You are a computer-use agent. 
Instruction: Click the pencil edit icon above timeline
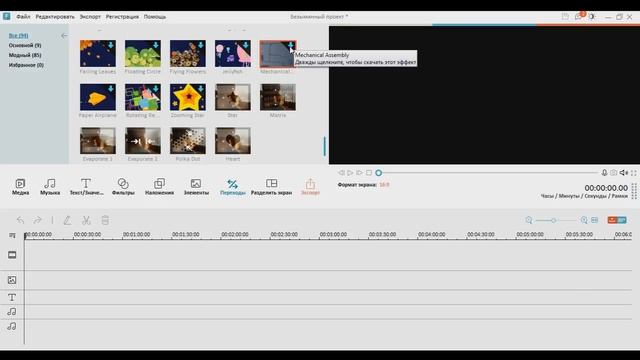pos(67,220)
